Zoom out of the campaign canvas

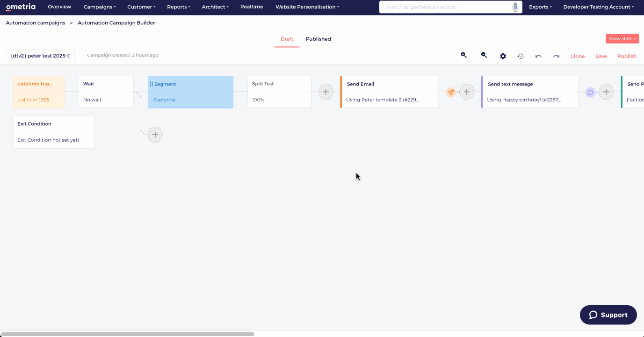point(484,55)
